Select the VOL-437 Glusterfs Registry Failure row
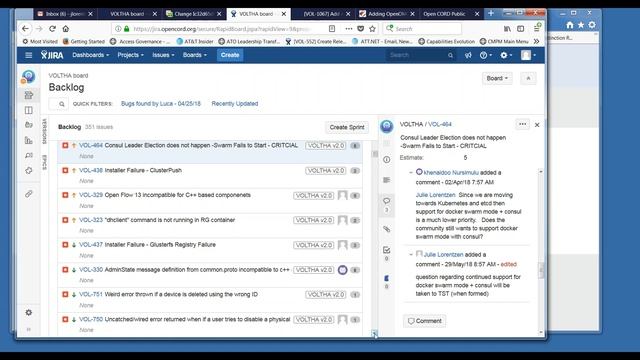This screenshot has height=360, width=640. click(210, 250)
